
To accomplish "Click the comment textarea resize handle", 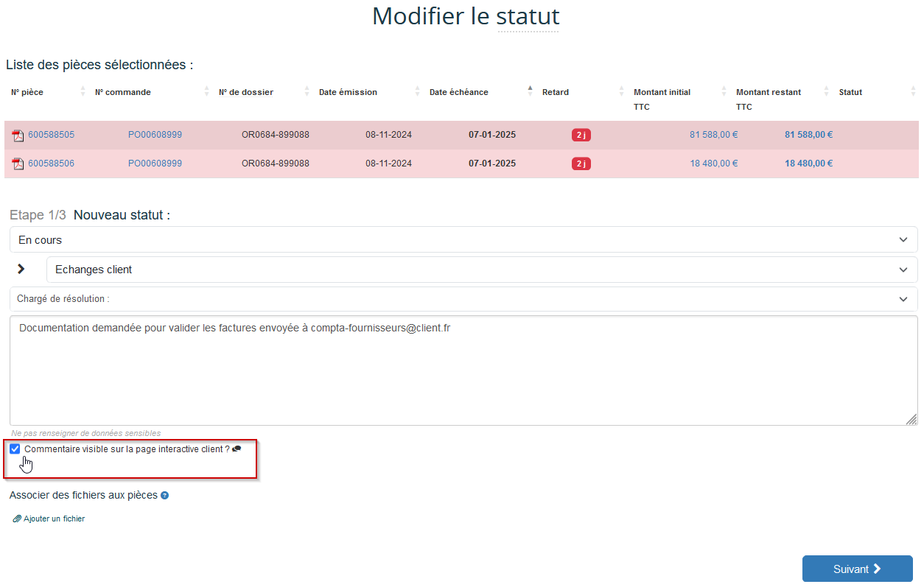I will click(911, 419).
